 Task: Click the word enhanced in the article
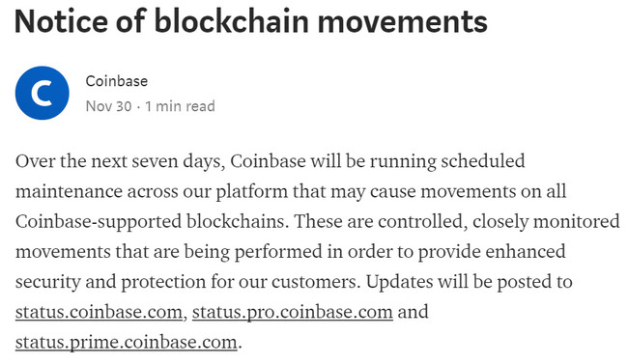coord(526,251)
